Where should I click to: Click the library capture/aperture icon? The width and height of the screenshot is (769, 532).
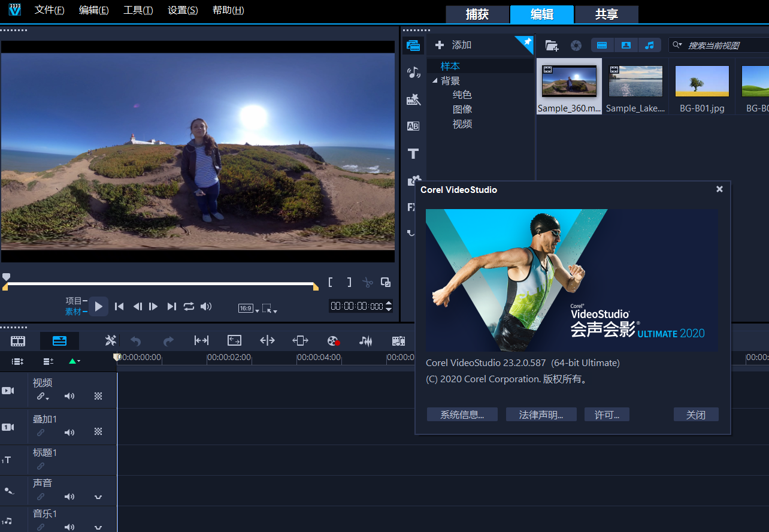click(576, 46)
